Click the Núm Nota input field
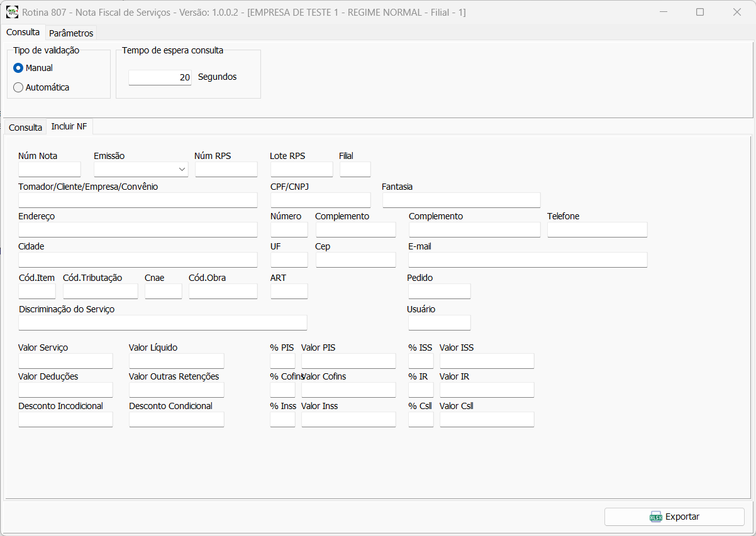The image size is (756, 536). click(x=50, y=170)
